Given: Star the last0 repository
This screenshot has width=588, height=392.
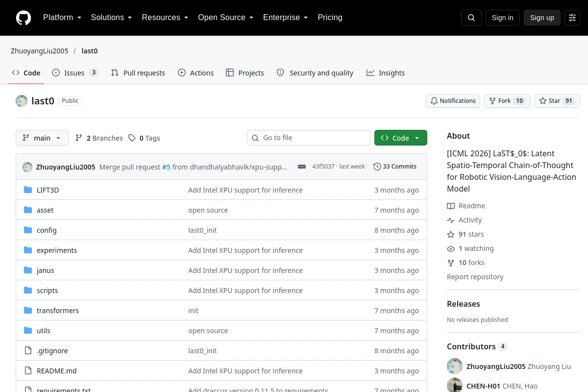Looking at the screenshot, I should click(x=557, y=101).
